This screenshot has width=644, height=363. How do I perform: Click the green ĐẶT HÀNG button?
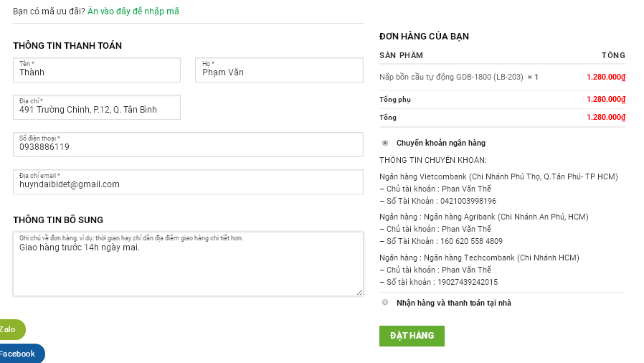pyautogui.click(x=412, y=336)
